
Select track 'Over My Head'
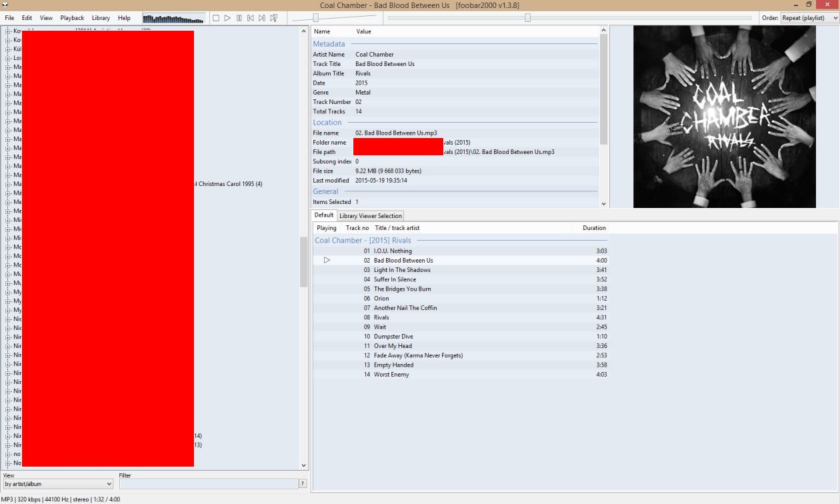point(461,346)
